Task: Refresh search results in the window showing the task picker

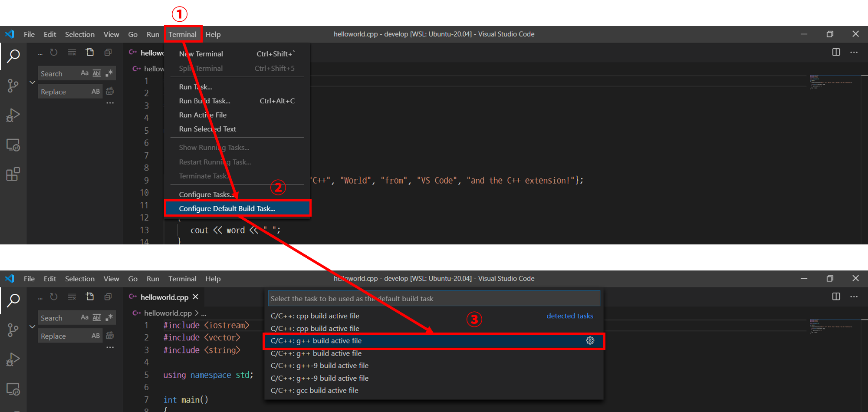Action: pyautogui.click(x=54, y=297)
